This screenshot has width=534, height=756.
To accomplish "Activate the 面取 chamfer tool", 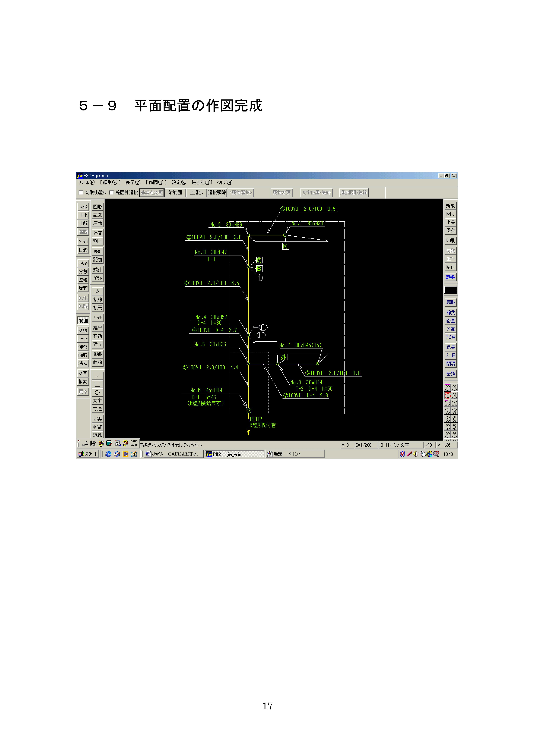I will pos(83,355).
